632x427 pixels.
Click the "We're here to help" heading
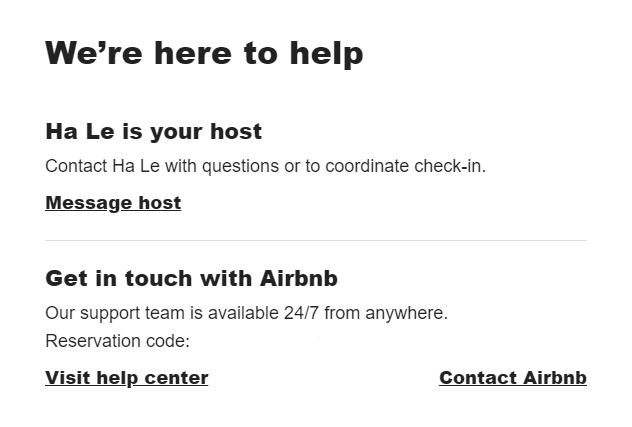click(x=204, y=52)
